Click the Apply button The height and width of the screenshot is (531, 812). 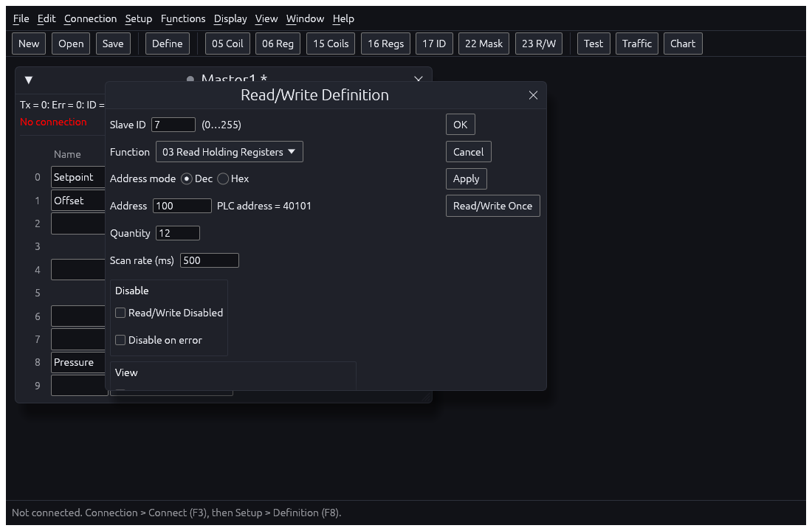coord(466,178)
